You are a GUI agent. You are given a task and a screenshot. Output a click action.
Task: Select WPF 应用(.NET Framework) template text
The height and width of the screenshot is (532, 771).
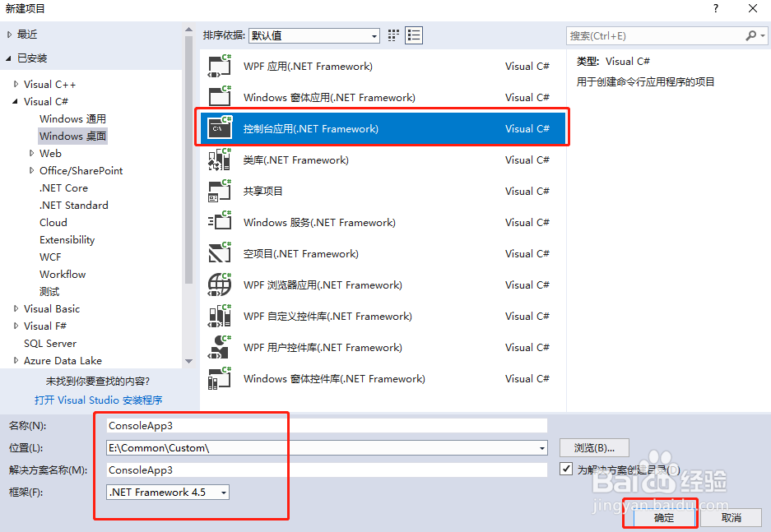coord(308,67)
